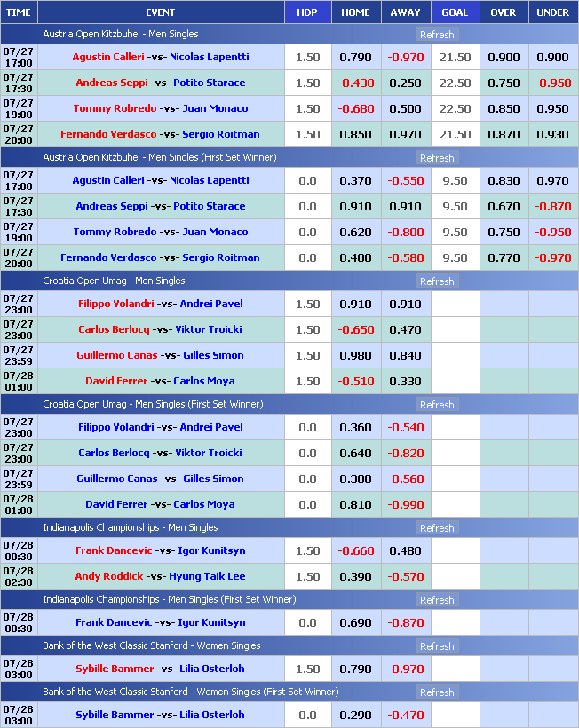The width and height of the screenshot is (579, 728).
Task: Choose over odds 0.850 for Robredo vs Monaco
Action: pos(504,109)
